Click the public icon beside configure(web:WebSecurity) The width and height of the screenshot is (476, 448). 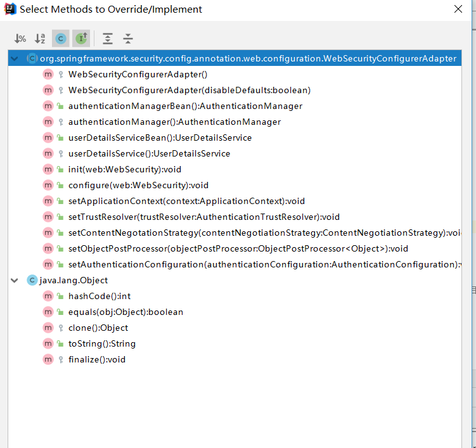coord(60,185)
